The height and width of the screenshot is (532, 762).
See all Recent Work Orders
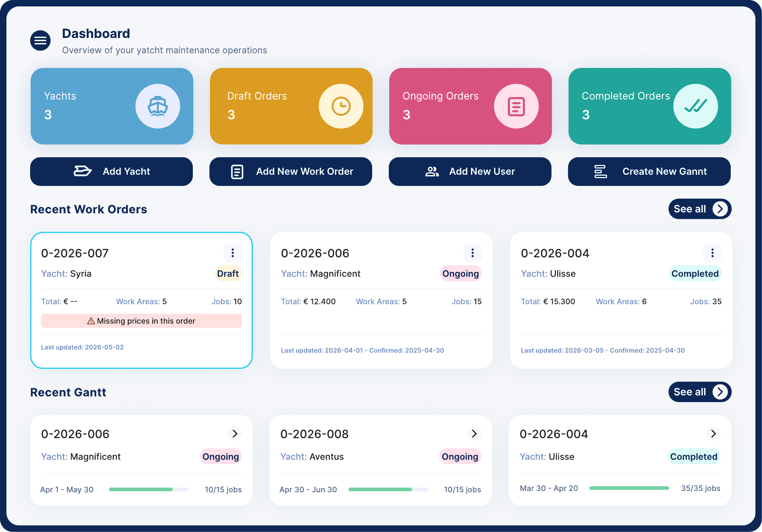pos(700,209)
